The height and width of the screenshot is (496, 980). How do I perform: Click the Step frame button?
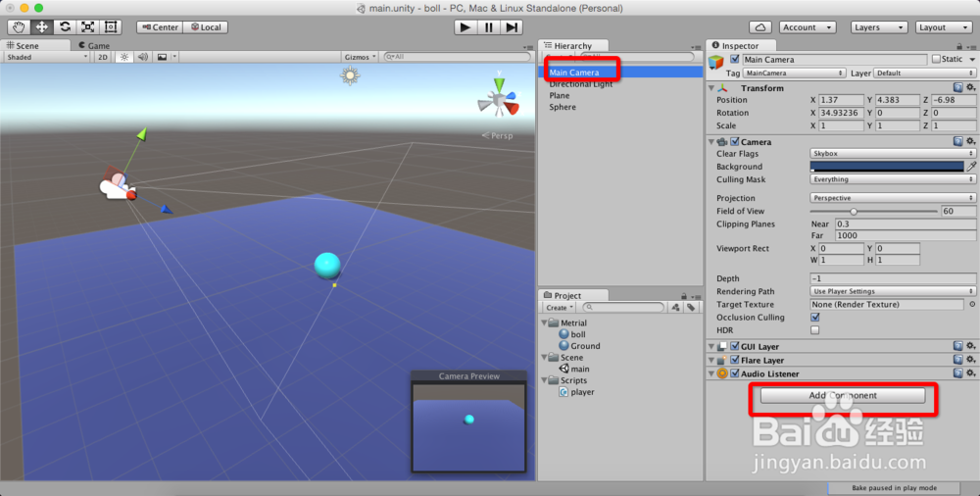click(512, 26)
